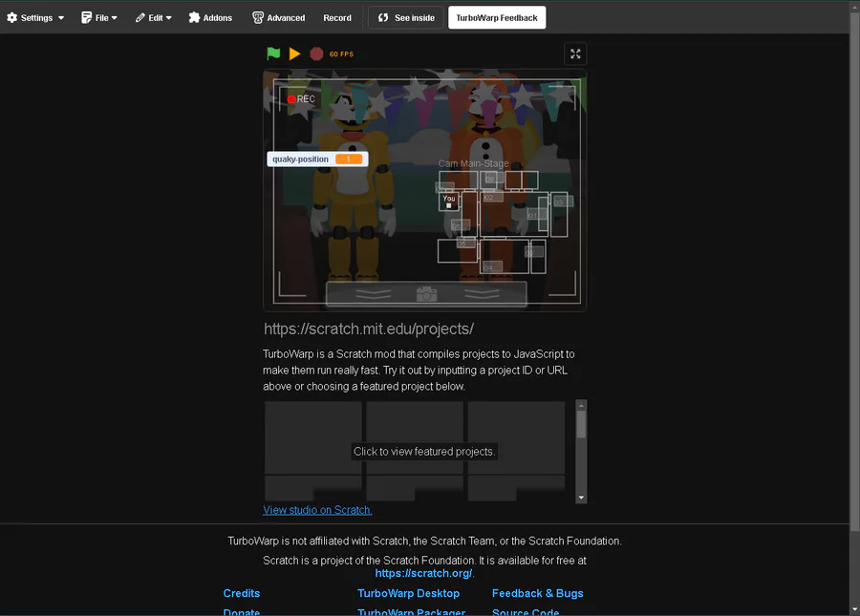The image size is (860, 616).
Task: Open the Advanced menu
Action: click(x=279, y=17)
